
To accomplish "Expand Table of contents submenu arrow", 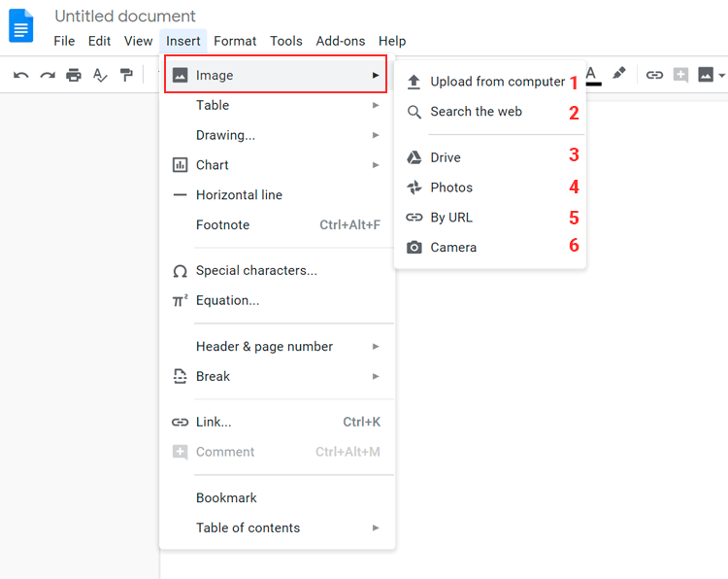I will point(376,528).
